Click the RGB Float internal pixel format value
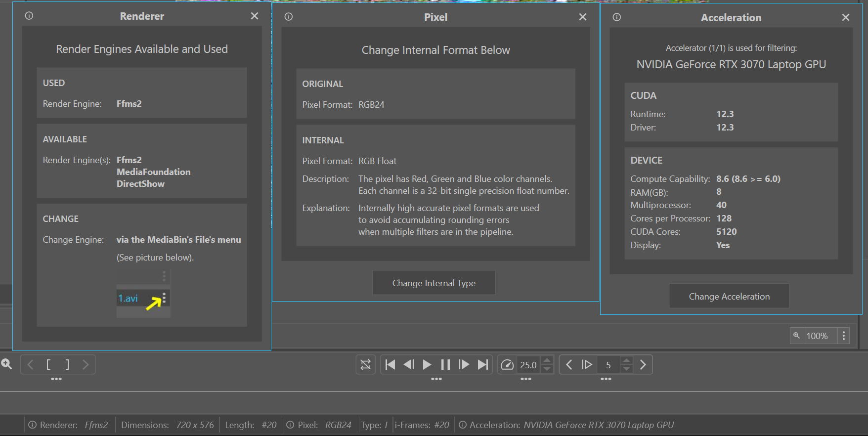Viewport: 868px width, 436px height. click(x=377, y=161)
